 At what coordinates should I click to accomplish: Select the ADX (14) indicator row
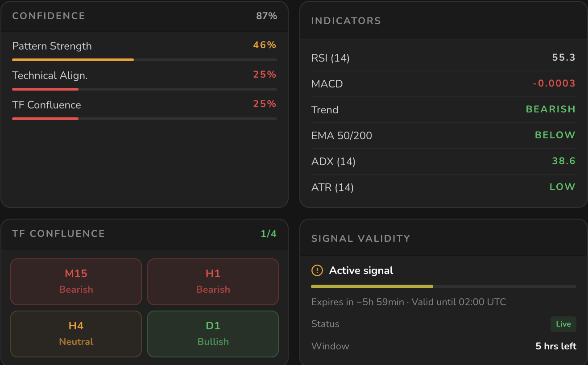(x=443, y=162)
